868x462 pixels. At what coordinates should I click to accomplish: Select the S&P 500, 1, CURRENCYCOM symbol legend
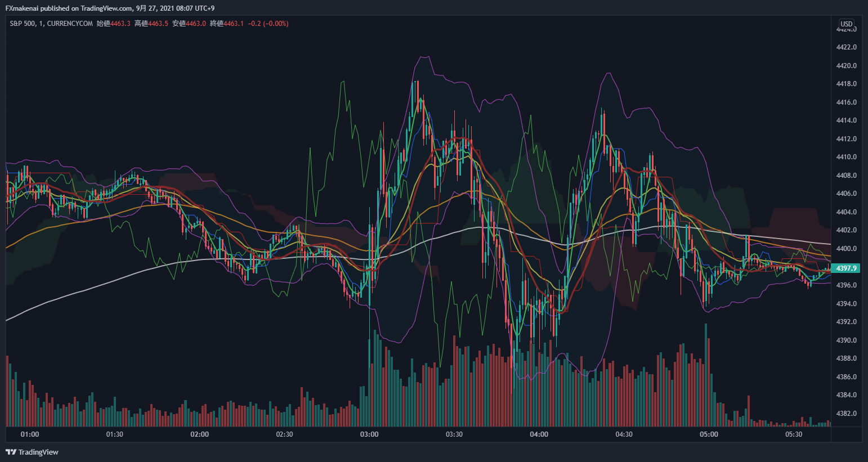[x=51, y=24]
